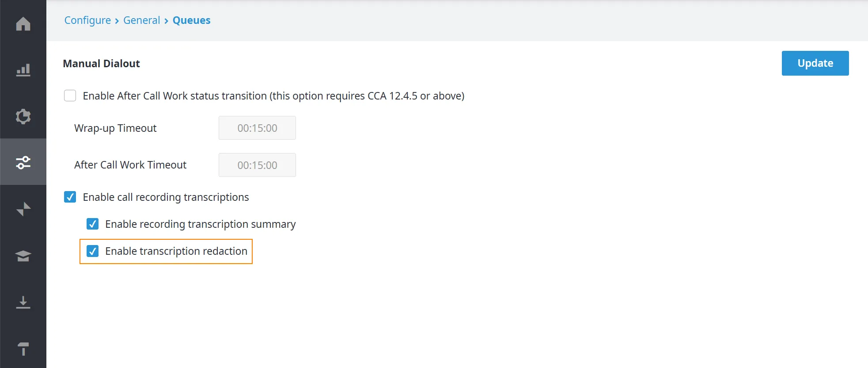The width and height of the screenshot is (868, 368).
Task: Click the Update button
Action: tap(815, 63)
